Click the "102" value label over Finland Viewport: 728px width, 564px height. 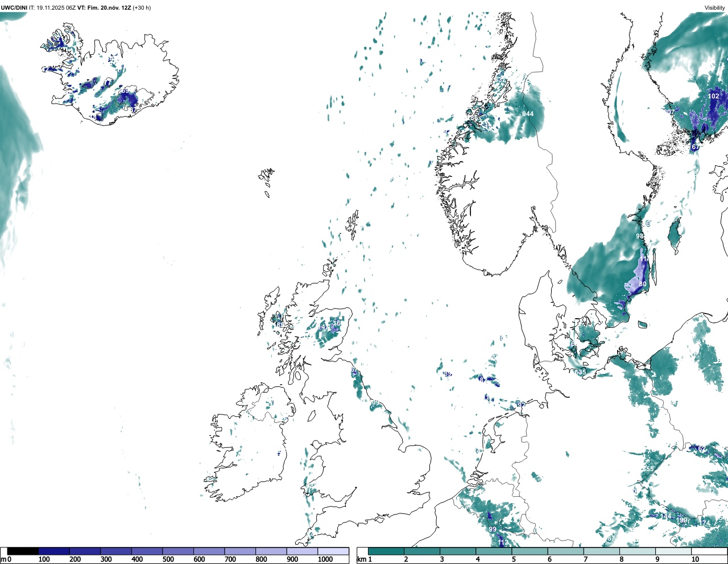[x=714, y=96]
